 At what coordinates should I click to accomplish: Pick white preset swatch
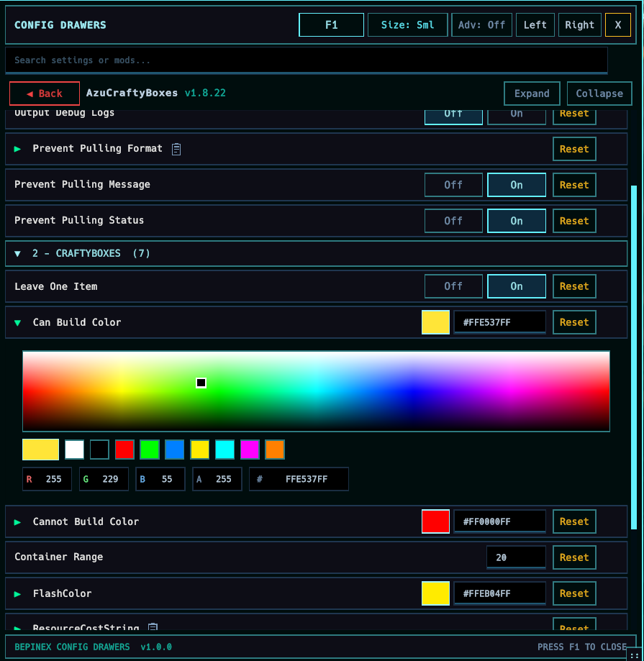tap(74, 450)
